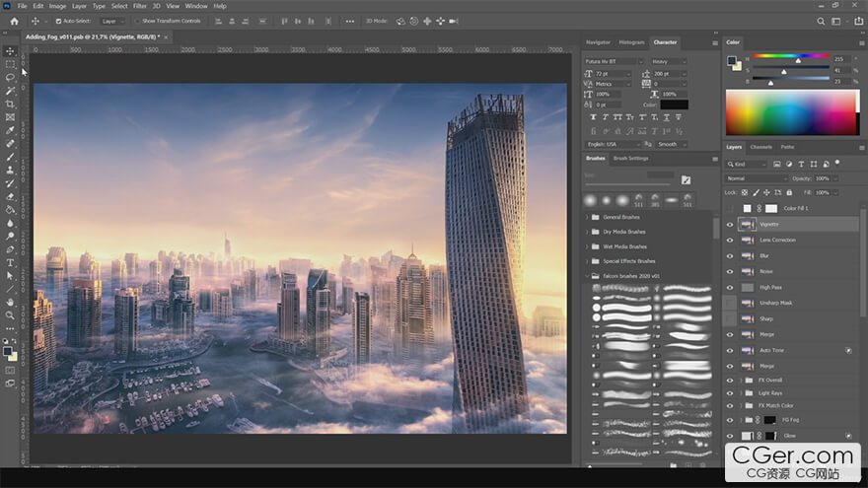Select the Crop tool
The height and width of the screenshot is (488, 868).
coord(10,105)
